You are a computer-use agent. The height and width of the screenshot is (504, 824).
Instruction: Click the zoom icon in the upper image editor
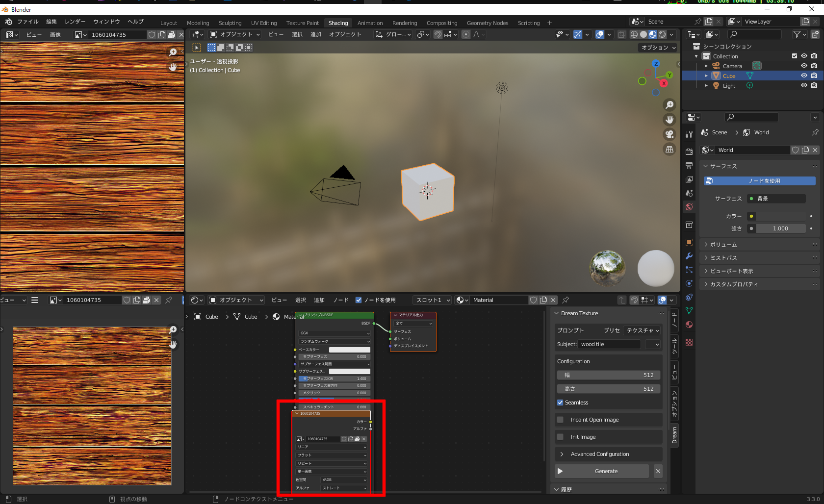[173, 52]
